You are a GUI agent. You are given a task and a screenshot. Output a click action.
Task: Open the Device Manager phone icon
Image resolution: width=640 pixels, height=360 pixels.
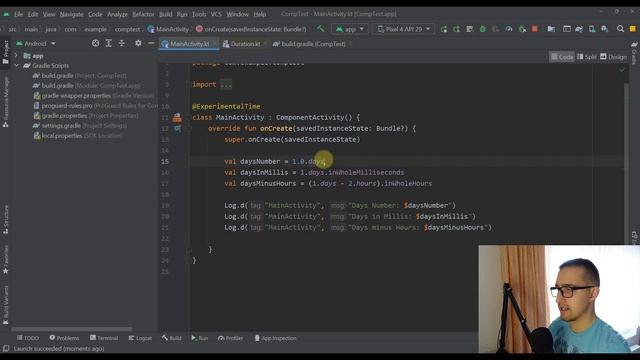tap(591, 29)
